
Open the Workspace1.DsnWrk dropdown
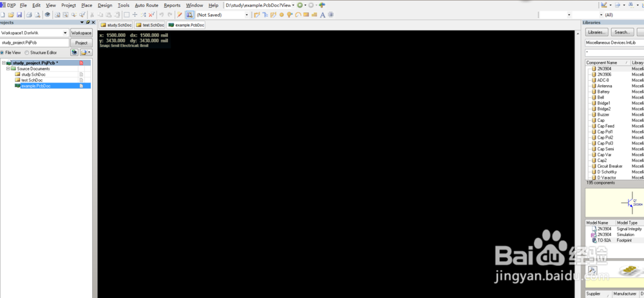point(65,33)
